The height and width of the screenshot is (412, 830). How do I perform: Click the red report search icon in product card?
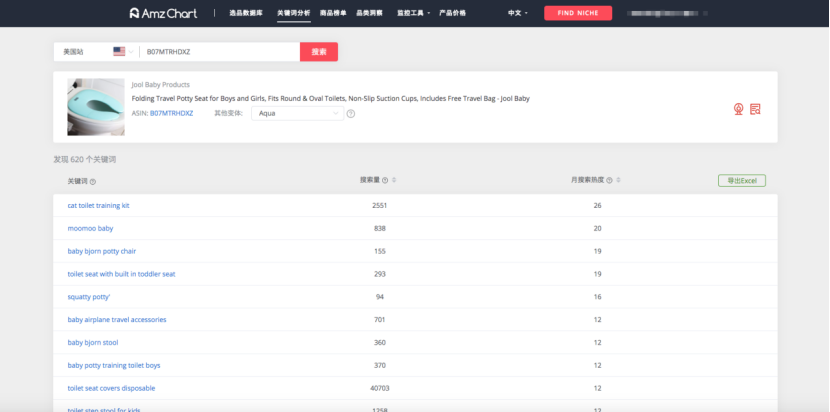(x=755, y=109)
